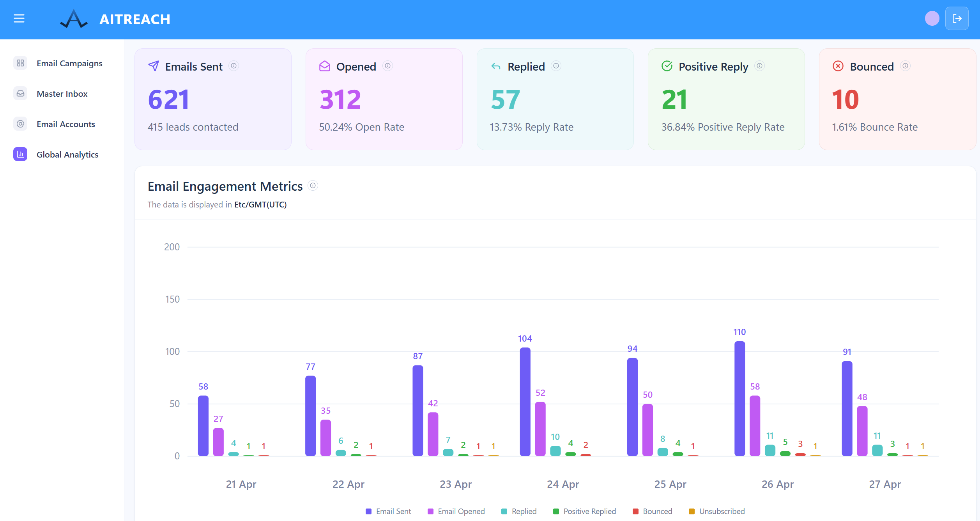The image size is (980, 521).
Task: Click the Bounced red X icon
Action: (838, 66)
